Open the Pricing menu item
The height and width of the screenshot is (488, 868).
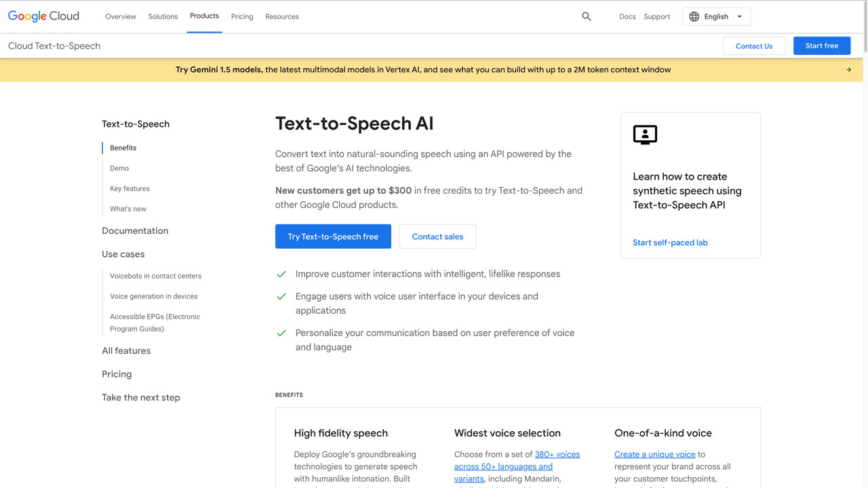coord(242,16)
